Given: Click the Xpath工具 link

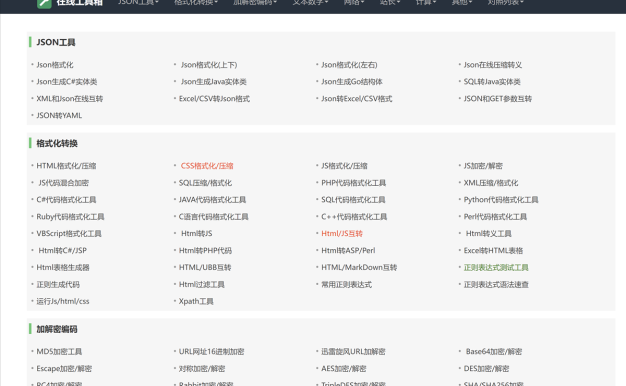Looking at the screenshot, I should 196,301.
